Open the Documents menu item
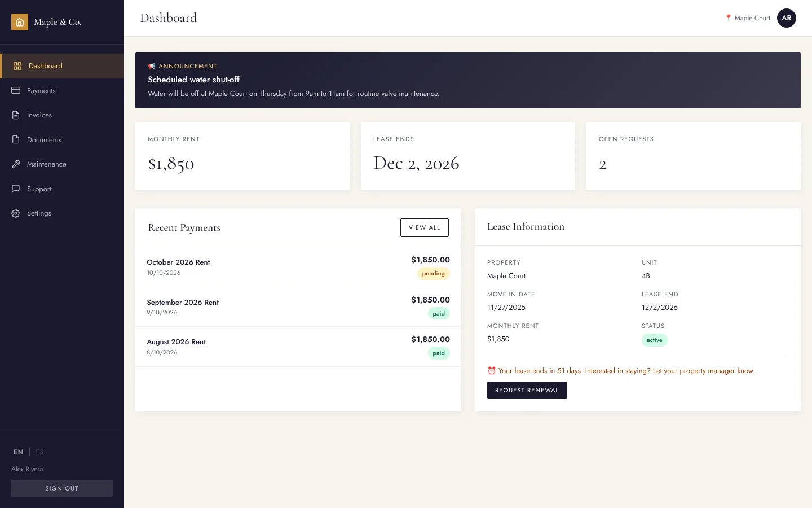Screen dimensions: 812x508 [x=62, y=139]
